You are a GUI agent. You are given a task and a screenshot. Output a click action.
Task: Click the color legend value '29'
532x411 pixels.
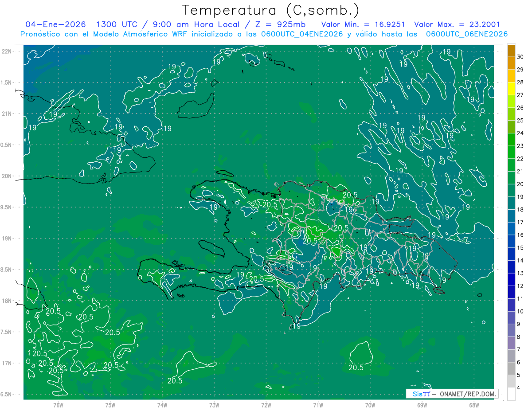(x=520, y=70)
